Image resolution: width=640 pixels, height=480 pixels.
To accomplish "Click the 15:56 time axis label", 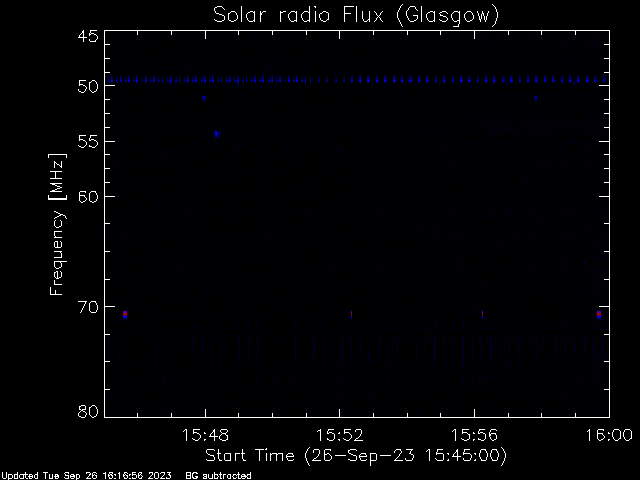I will click(474, 435).
